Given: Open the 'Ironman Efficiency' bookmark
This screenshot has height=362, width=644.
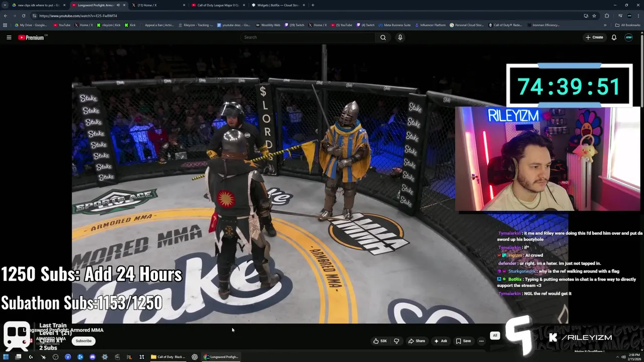Looking at the screenshot, I should click(543, 25).
